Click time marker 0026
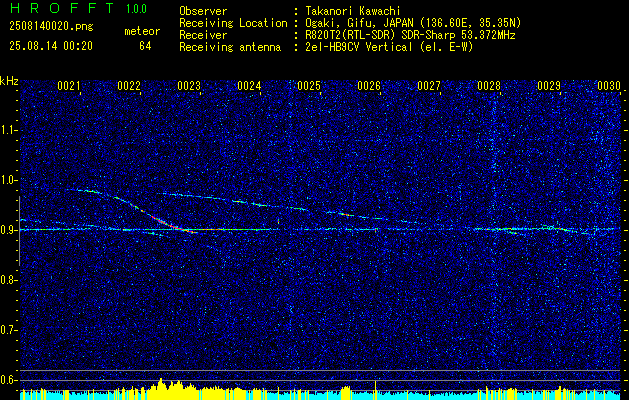 pyautogui.click(x=369, y=86)
